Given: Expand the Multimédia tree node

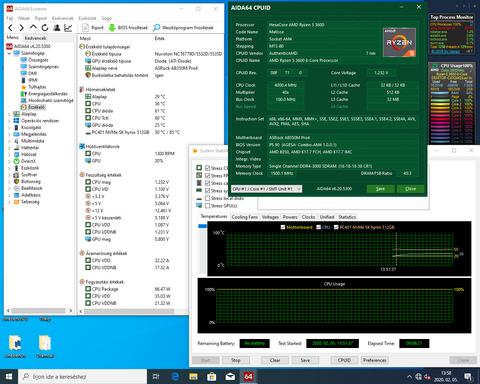Looking at the screenshot, I should click(x=9, y=141).
